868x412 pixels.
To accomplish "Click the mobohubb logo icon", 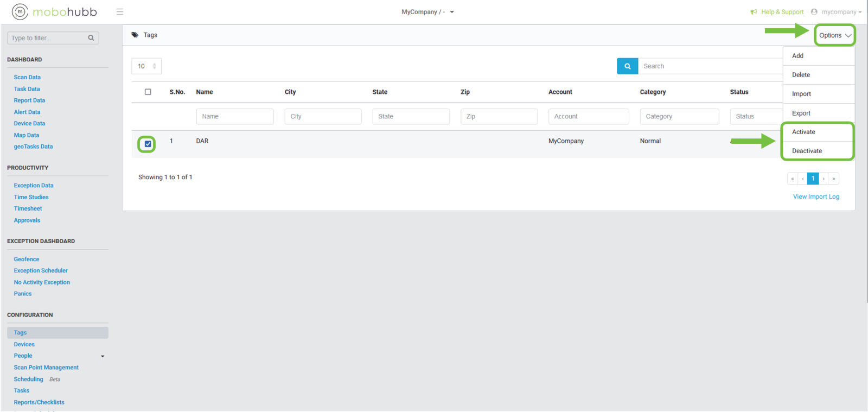I will pyautogui.click(x=20, y=11).
